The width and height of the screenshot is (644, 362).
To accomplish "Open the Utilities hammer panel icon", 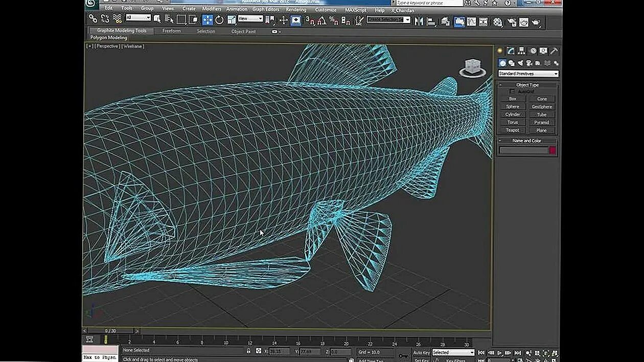I will click(554, 51).
